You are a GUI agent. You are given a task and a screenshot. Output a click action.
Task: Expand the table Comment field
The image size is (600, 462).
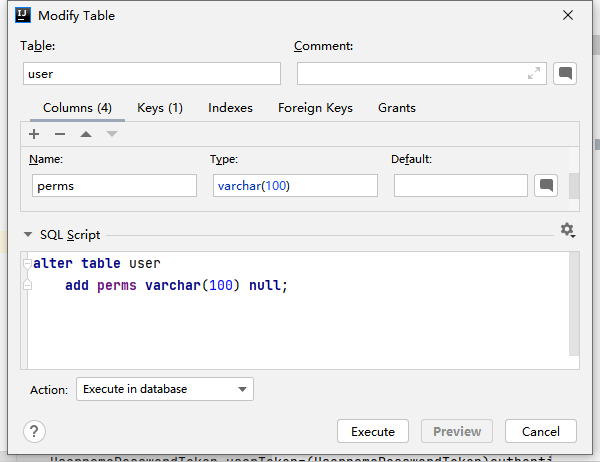click(x=534, y=73)
